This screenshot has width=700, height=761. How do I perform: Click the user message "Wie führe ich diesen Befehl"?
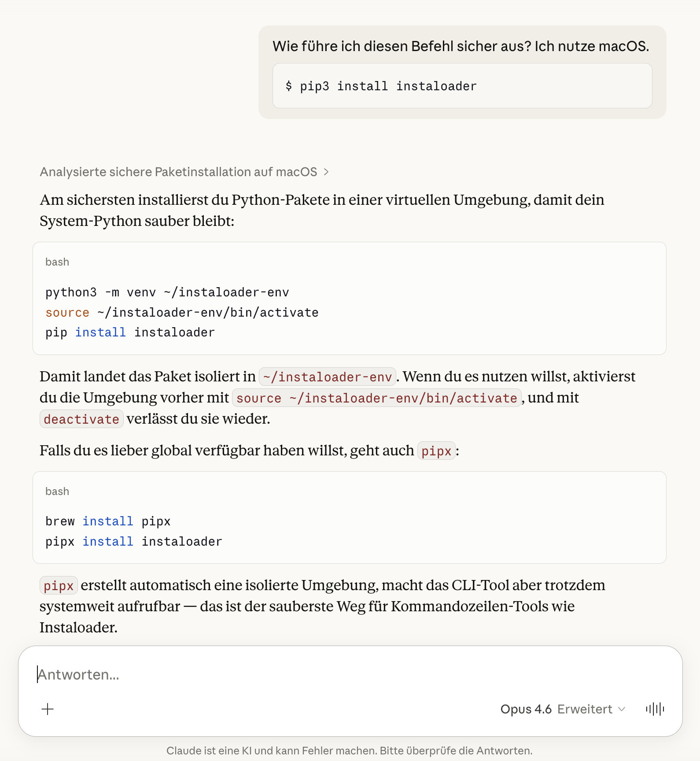click(x=461, y=46)
